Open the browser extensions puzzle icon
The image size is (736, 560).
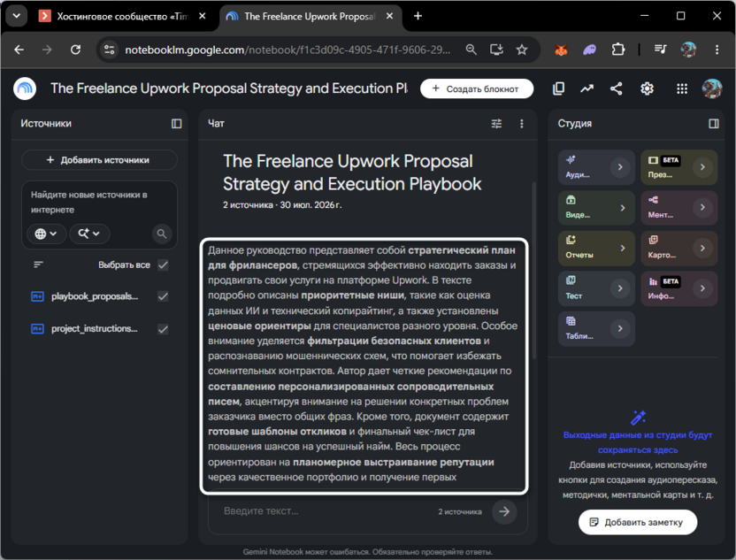click(x=618, y=50)
